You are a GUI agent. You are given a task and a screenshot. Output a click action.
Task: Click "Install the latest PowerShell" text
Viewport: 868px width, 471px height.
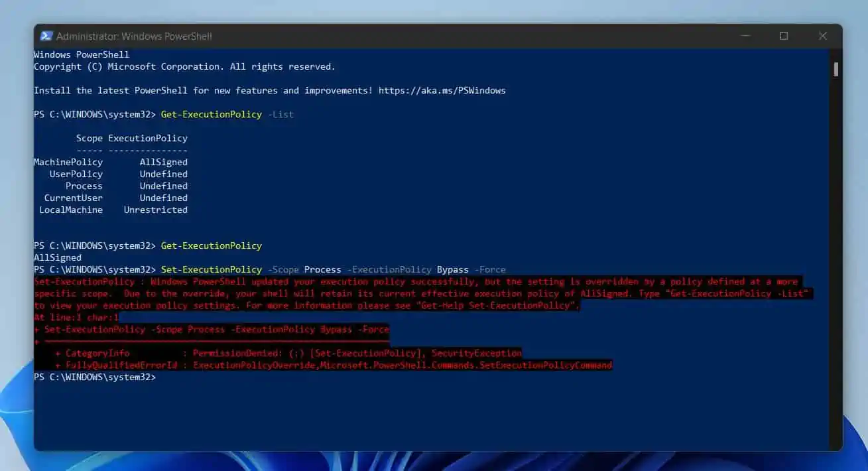point(111,90)
